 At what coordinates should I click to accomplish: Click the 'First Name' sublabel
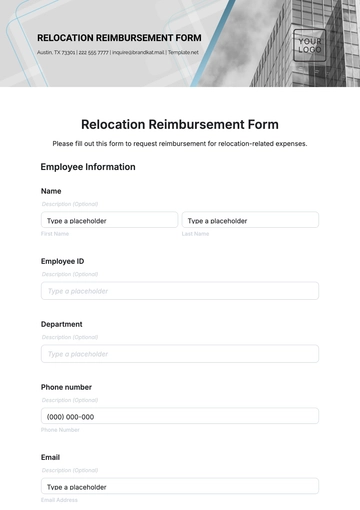tap(55, 234)
